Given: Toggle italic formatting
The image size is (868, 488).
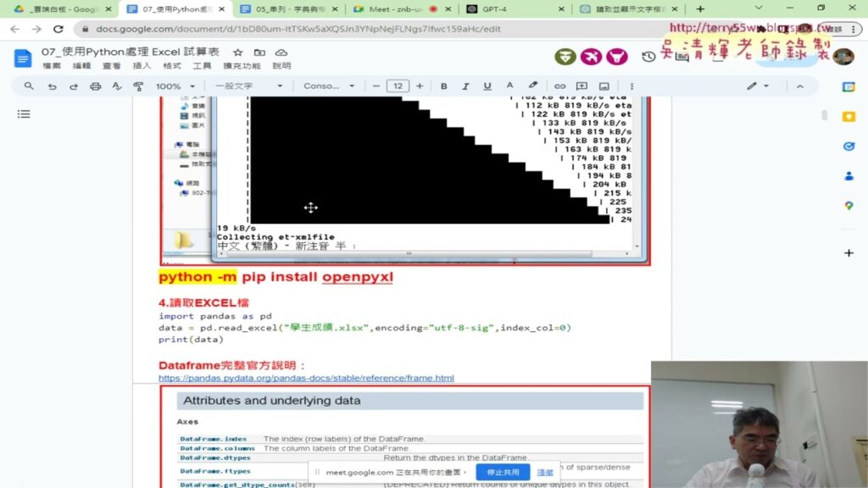Looking at the screenshot, I should [x=465, y=86].
